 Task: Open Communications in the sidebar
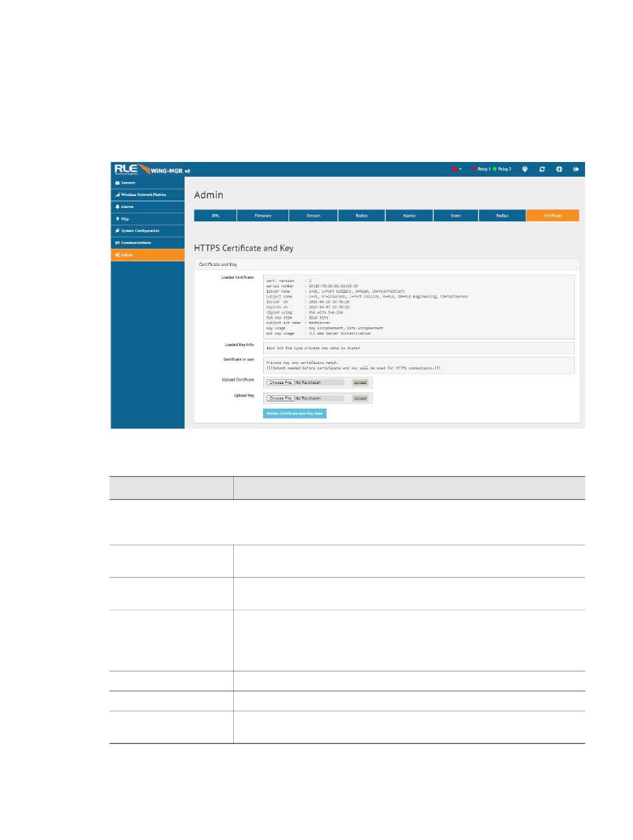(x=147, y=243)
